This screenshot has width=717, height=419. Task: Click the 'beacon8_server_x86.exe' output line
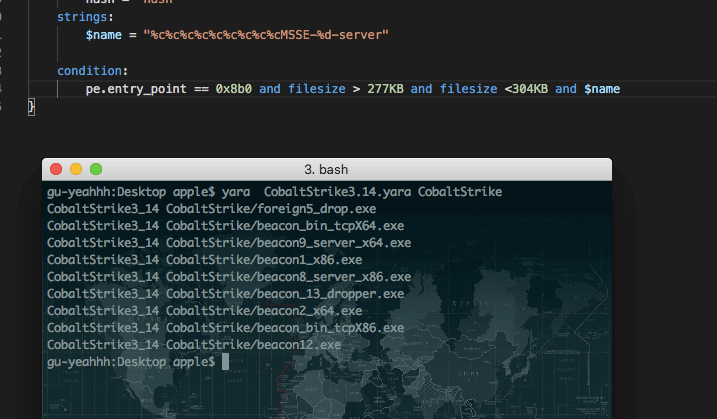point(229,277)
